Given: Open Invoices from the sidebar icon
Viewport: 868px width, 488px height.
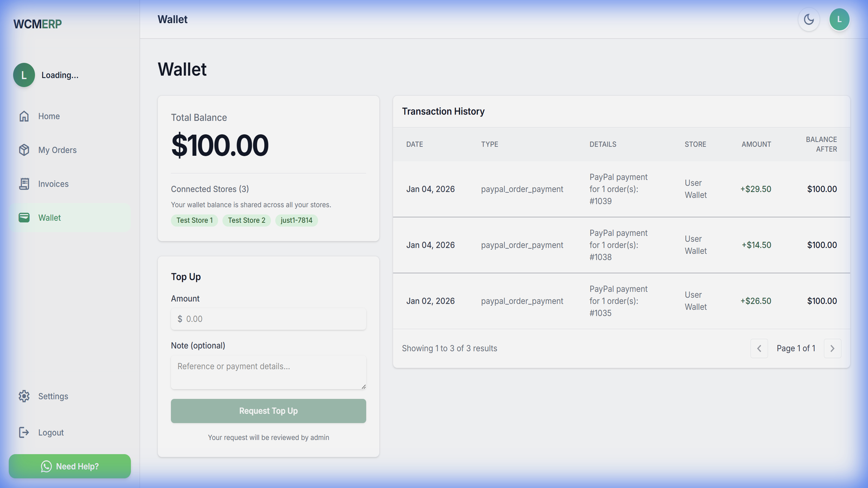Looking at the screenshot, I should (x=24, y=184).
